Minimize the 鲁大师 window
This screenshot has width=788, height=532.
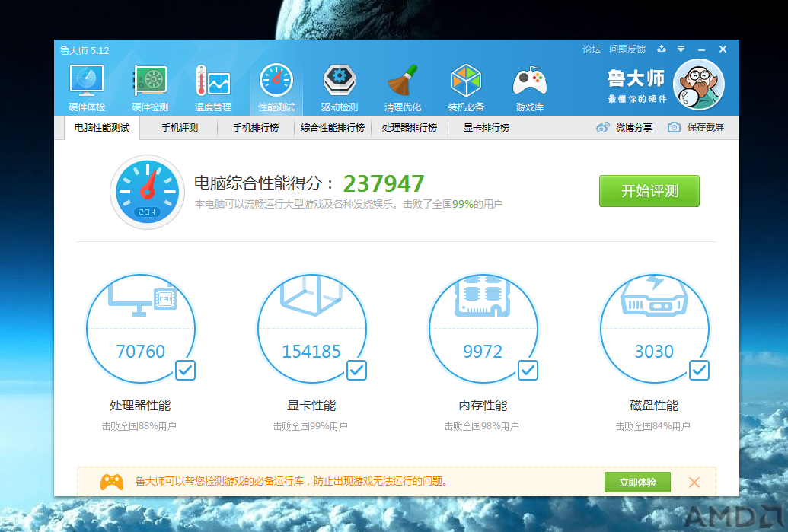point(701,49)
